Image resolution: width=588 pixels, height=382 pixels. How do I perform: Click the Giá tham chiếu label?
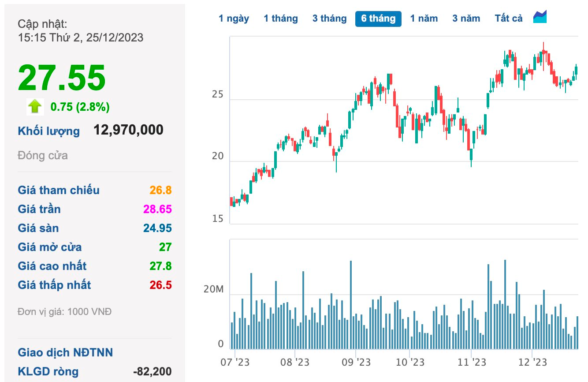click(59, 190)
